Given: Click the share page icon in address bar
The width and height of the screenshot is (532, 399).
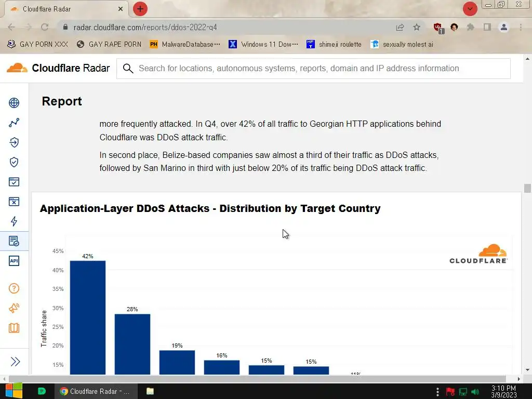Looking at the screenshot, I should (400, 28).
